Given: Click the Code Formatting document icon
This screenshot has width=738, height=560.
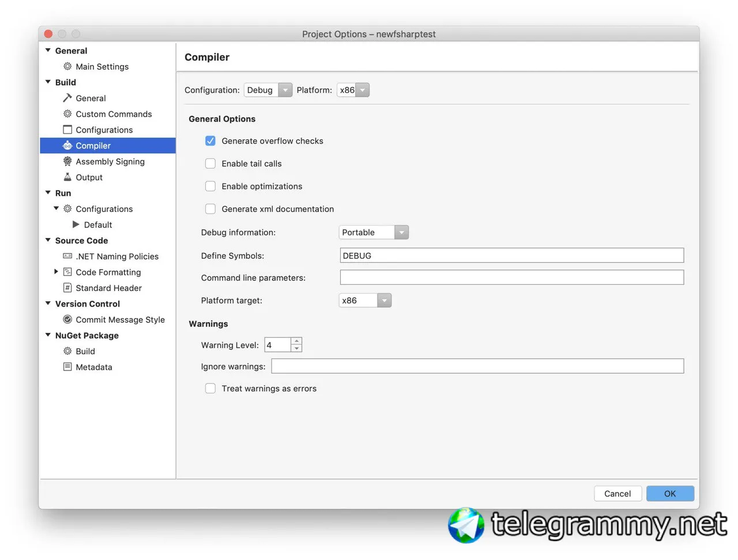Looking at the screenshot, I should point(67,272).
